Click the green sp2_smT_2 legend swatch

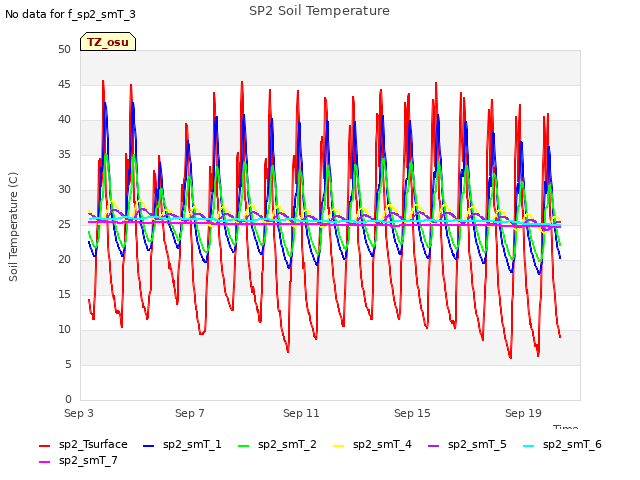[x=244, y=446]
